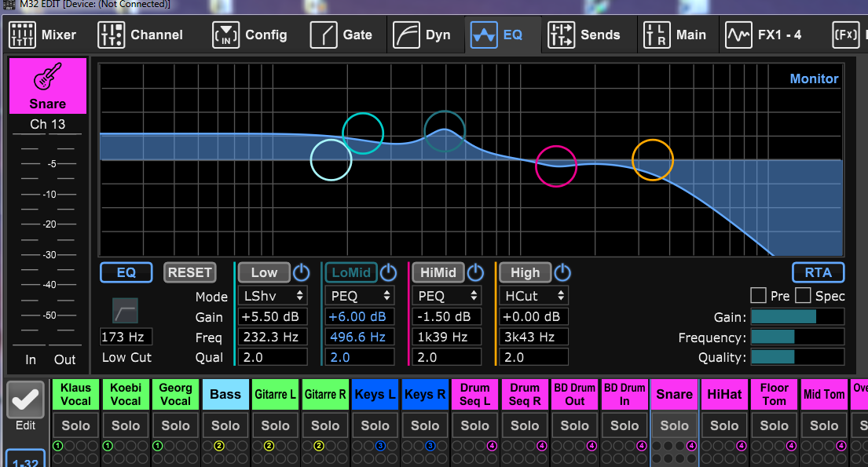
Task: Toggle the Low Cut filter icon
Action: [x=125, y=310]
